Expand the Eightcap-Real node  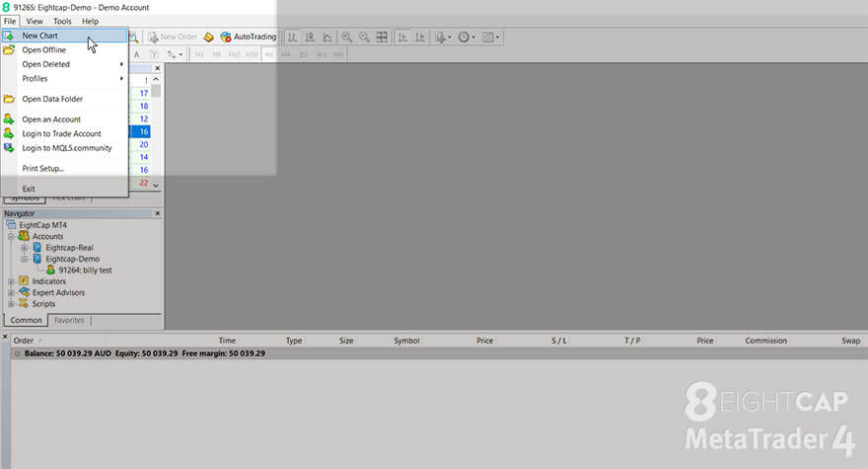[x=24, y=248]
